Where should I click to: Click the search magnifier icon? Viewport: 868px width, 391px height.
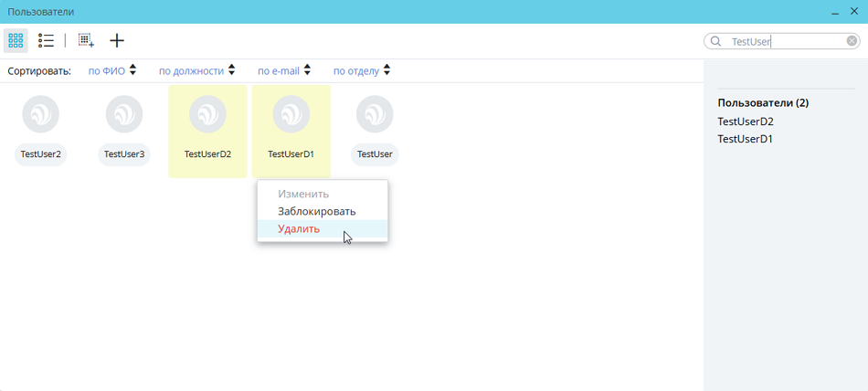[716, 41]
